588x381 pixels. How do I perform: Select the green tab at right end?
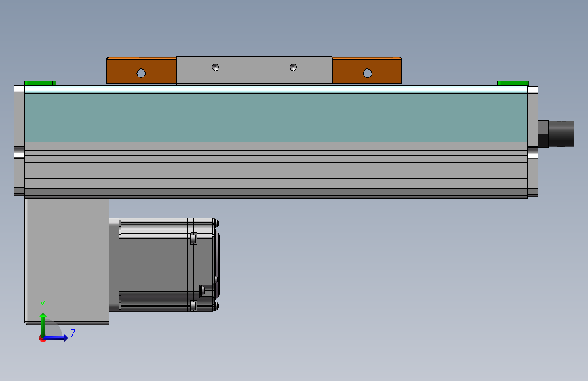tap(513, 83)
